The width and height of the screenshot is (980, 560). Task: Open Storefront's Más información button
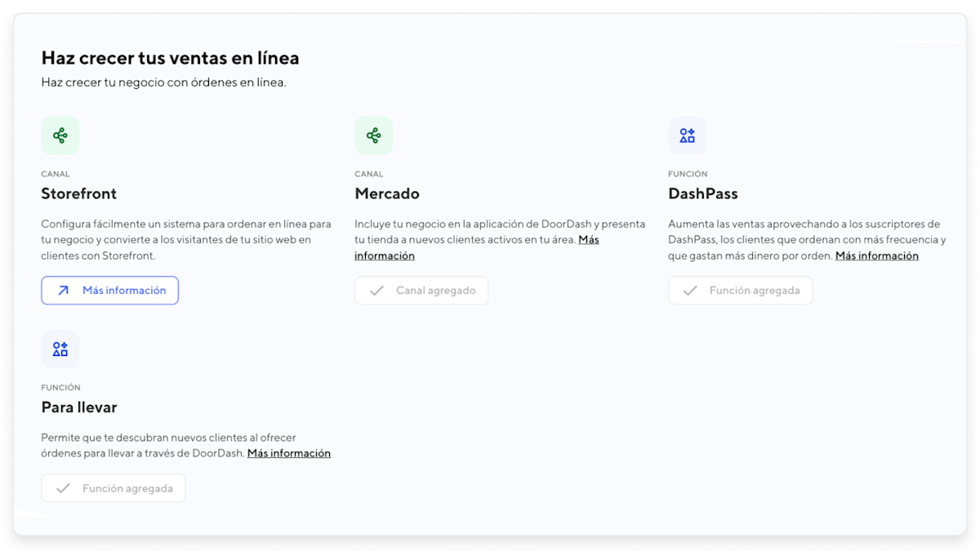109,291
